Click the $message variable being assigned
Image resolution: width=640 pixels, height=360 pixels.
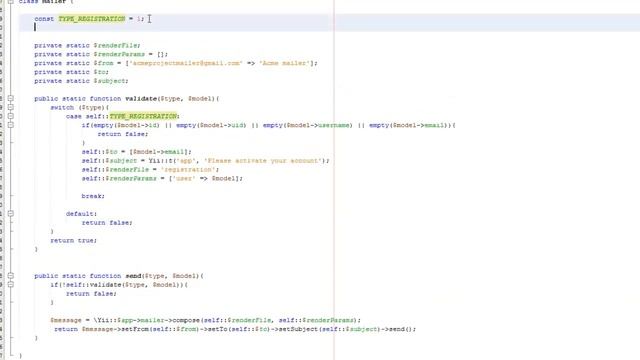[65, 320]
